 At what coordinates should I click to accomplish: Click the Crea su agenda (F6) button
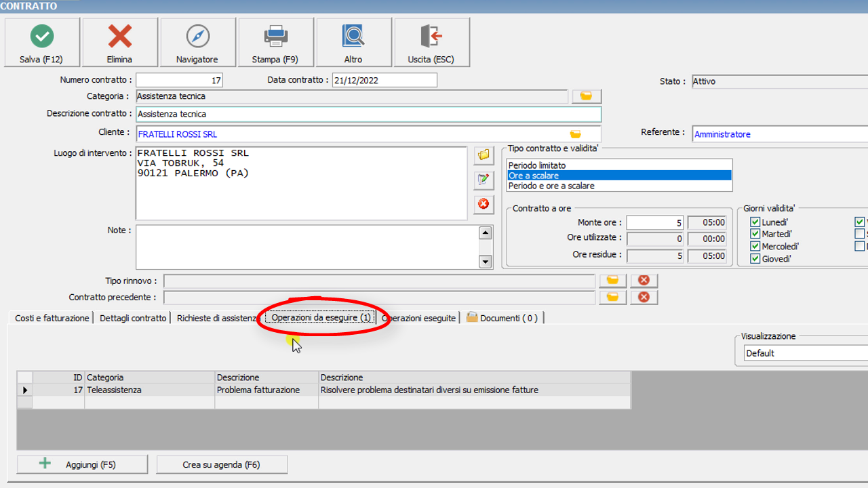click(x=222, y=464)
